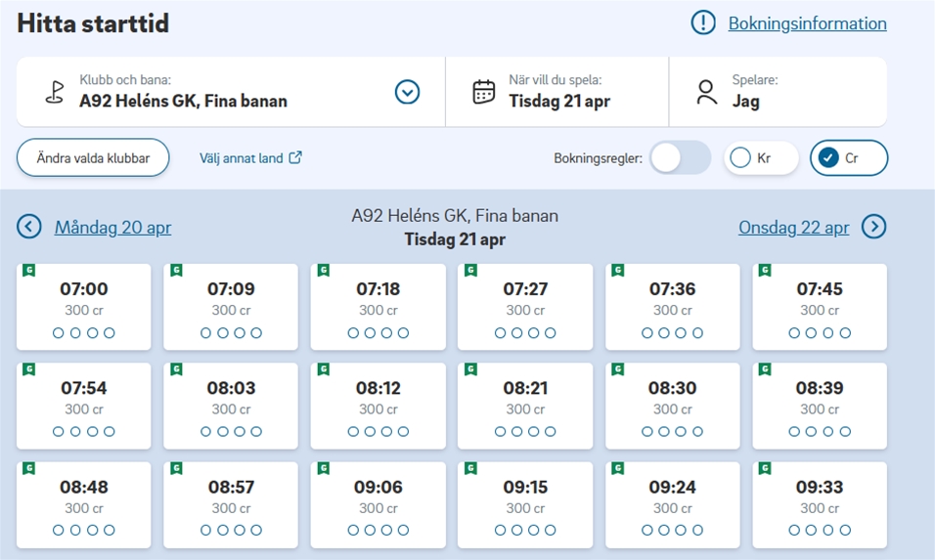Screen dimensions: 935x560
Task: Click the Ändra valda klubbar button
Action: click(93, 157)
